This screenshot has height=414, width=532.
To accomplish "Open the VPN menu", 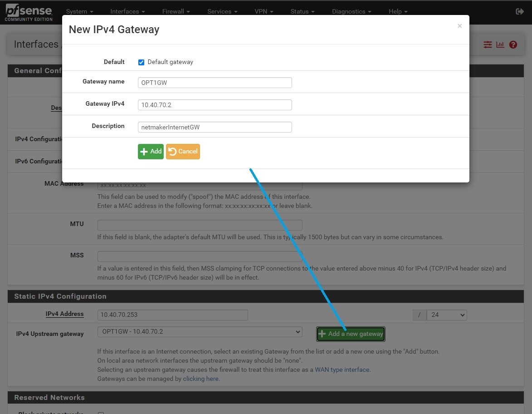I will tap(264, 11).
